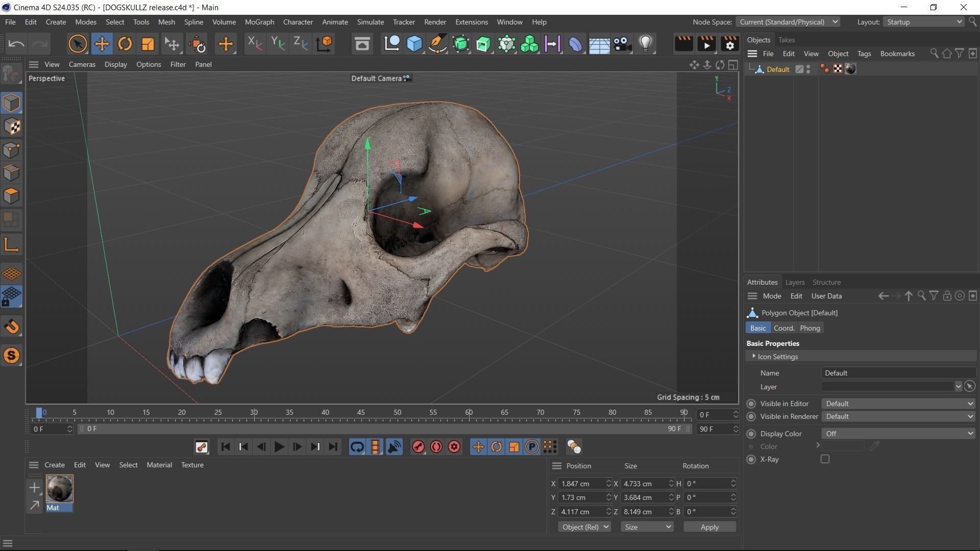This screenshot has width=980, height=551.
Task: Switch to Model mode icon
Action: 11,103
